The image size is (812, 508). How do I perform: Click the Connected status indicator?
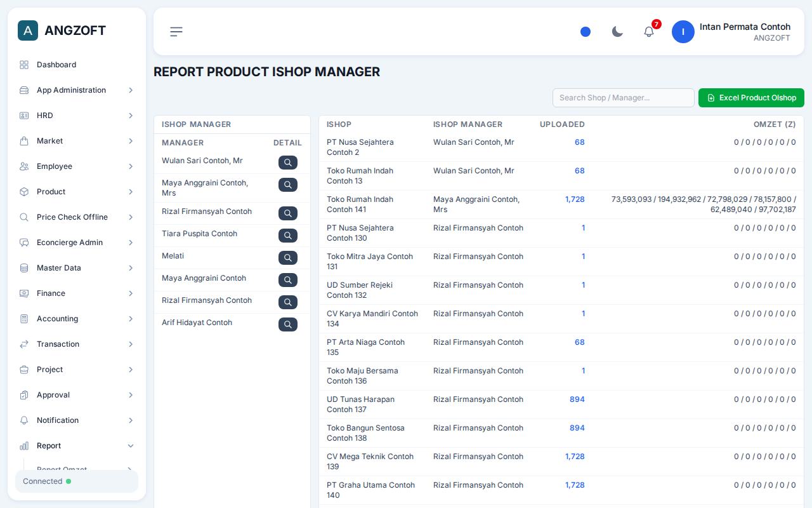(77, 481)
